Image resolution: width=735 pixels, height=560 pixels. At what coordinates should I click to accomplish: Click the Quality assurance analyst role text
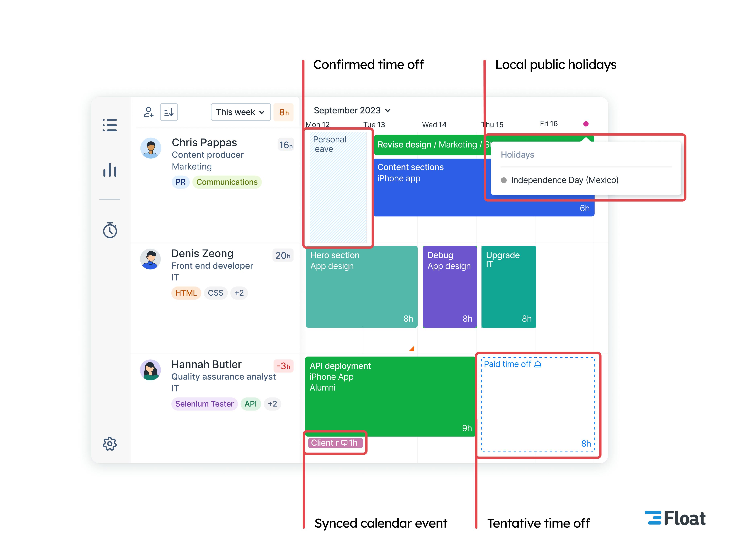coord(224,377)
